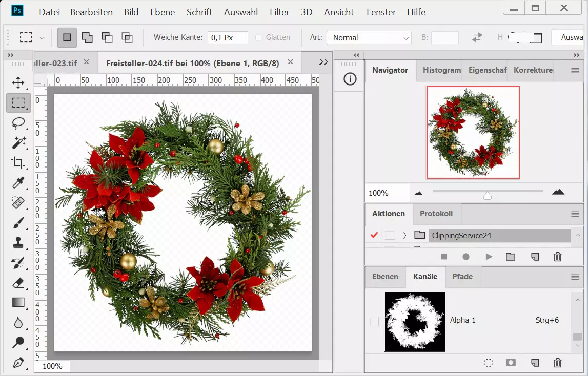Select the Pen tool

click(x=18, y=363)
